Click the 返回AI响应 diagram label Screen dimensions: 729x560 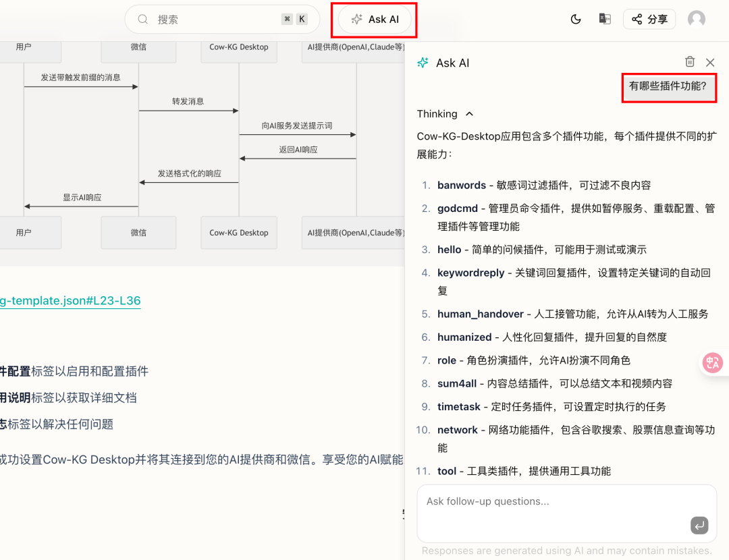[x=298, y=150]
